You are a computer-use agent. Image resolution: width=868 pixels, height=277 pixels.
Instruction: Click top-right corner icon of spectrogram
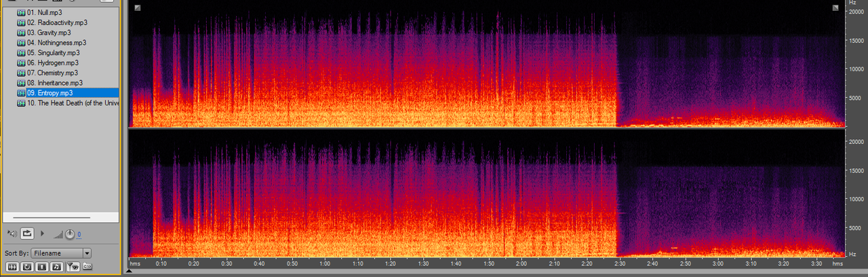(835, 8)
